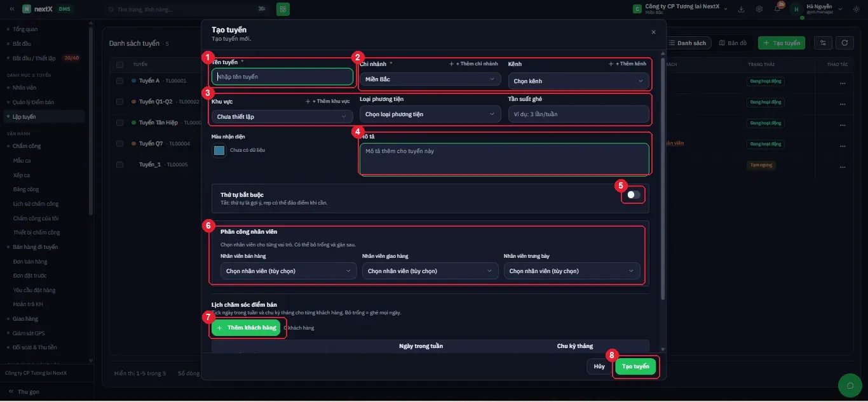Open notifications bell with badge
Screen dimensions: 868x402
click(778, 8)
